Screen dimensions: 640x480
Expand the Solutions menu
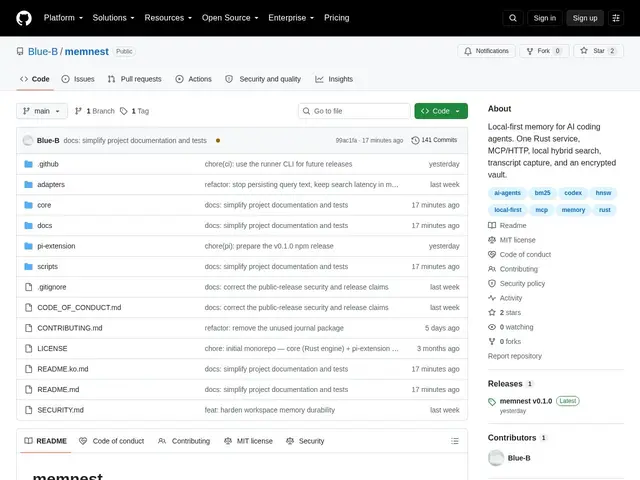click(113, 18)
